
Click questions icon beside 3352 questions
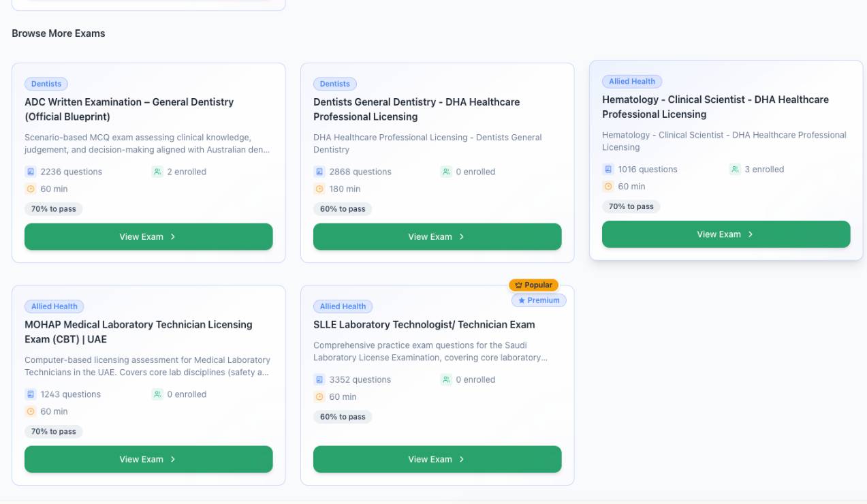(319, 379)
